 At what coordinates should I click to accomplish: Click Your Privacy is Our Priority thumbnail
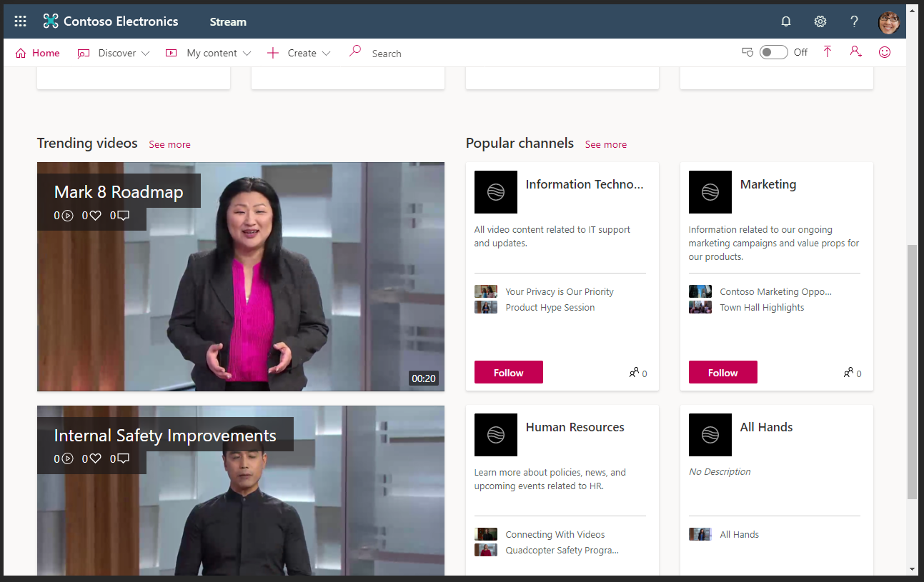tap(486, 291)
